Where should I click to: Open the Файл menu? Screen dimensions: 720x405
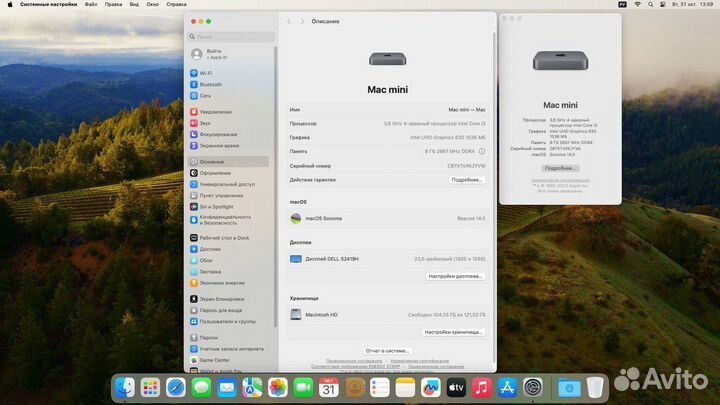(x=91, y=4)
